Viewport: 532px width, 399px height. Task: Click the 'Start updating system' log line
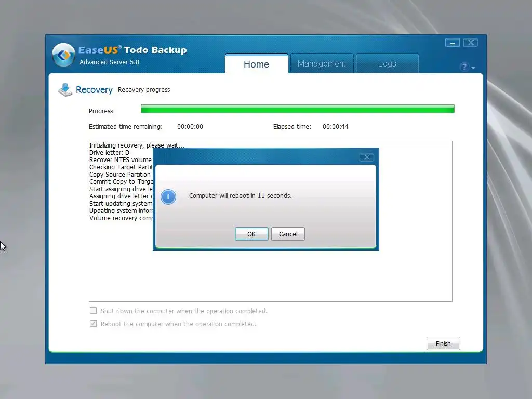(x=121, y=203)
